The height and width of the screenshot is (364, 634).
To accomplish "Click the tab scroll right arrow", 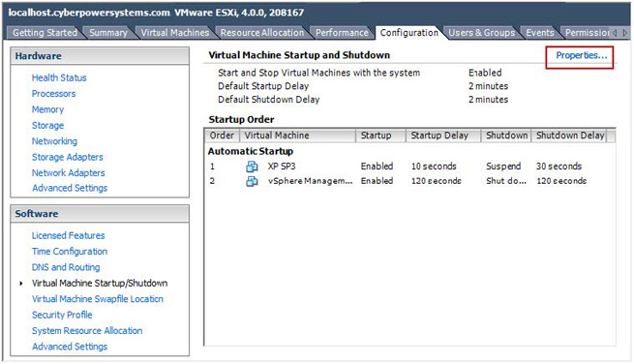I will pyautogui.click(x=624, y=33).
